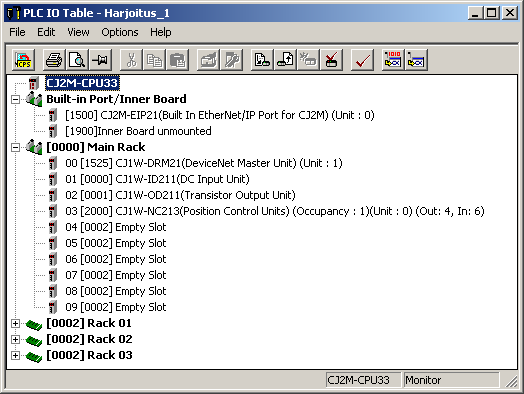Open Print Preview with the magnifier icon
The image size is (524, 394).
(x=77, y=60)
